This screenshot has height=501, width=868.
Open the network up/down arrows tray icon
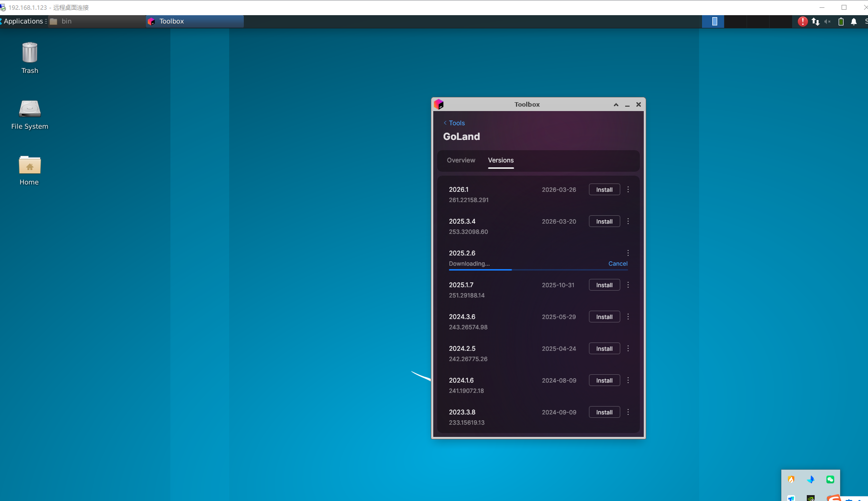(816, 21)
